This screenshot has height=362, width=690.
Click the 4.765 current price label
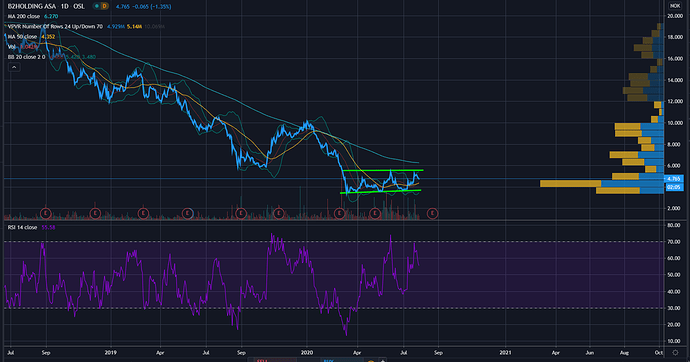674,179
